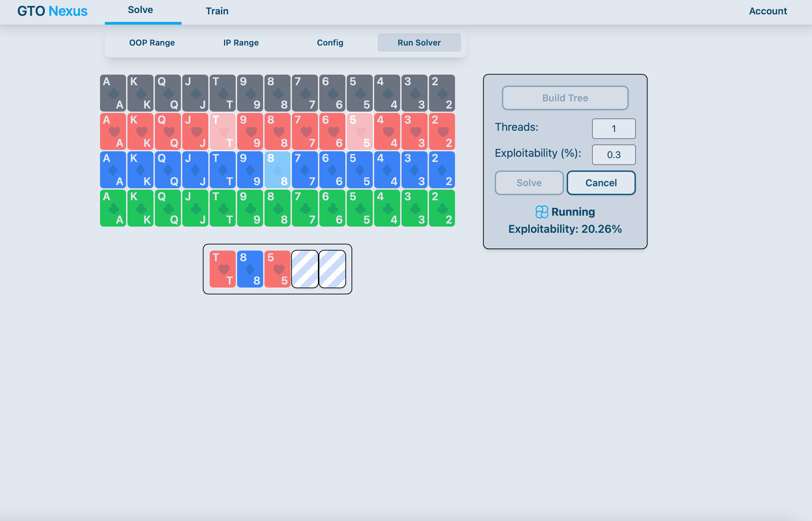Open the OOP Range tab
The height and width of the screenshot is (521, 812).
[152, 43]
